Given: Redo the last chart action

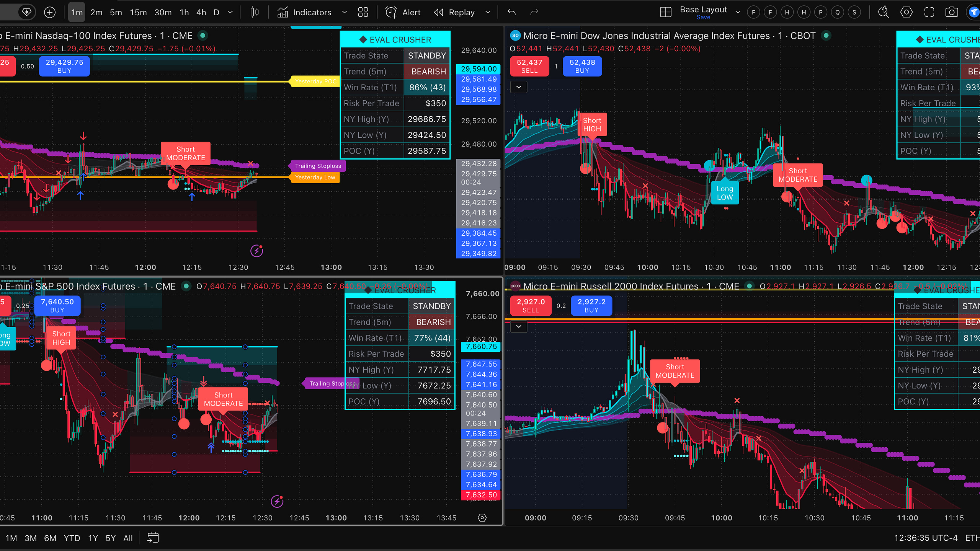Looking at the screenshot, I should pos(534,12).
